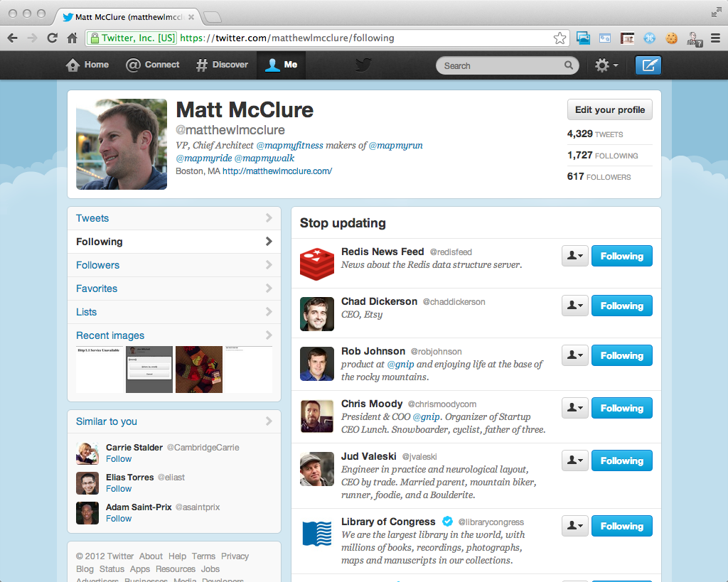The height and width of the screenshot is (582, 728).
Task: Enter fullscreen with the top-right arrows
Action: pyautogui.click(x=717, y=13)
